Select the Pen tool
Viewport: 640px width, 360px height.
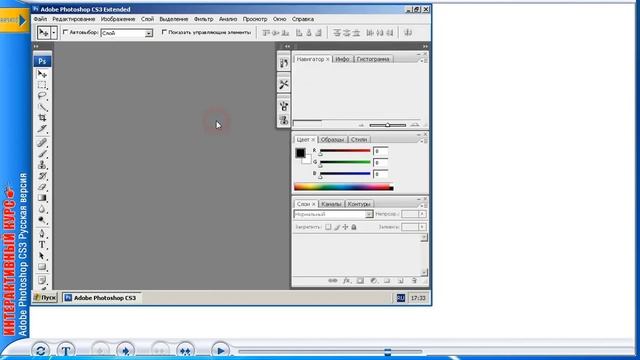point(42,234)
